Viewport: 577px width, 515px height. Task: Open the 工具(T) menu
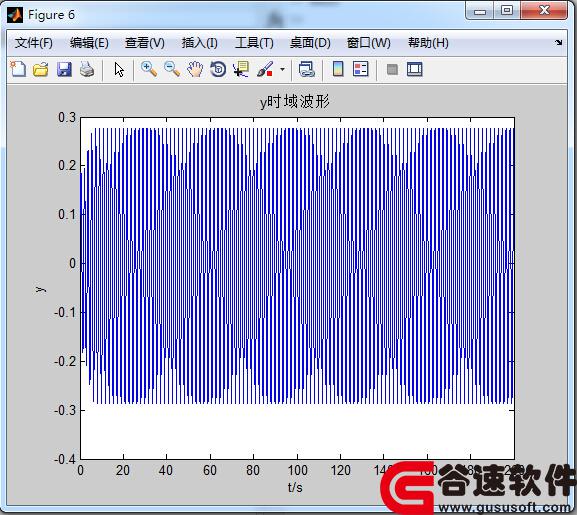[x=254, y=43]
